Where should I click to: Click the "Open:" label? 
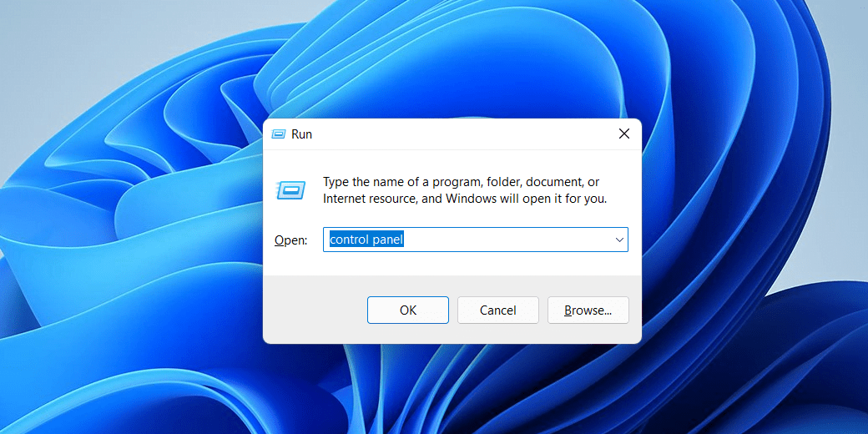(x=291, y=240)
